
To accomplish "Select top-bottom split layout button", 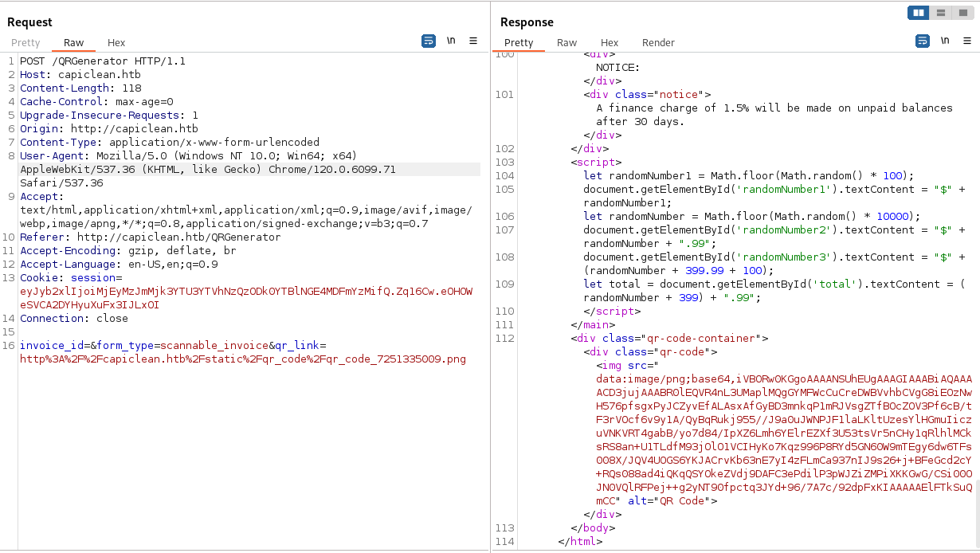I will [941, 13].
